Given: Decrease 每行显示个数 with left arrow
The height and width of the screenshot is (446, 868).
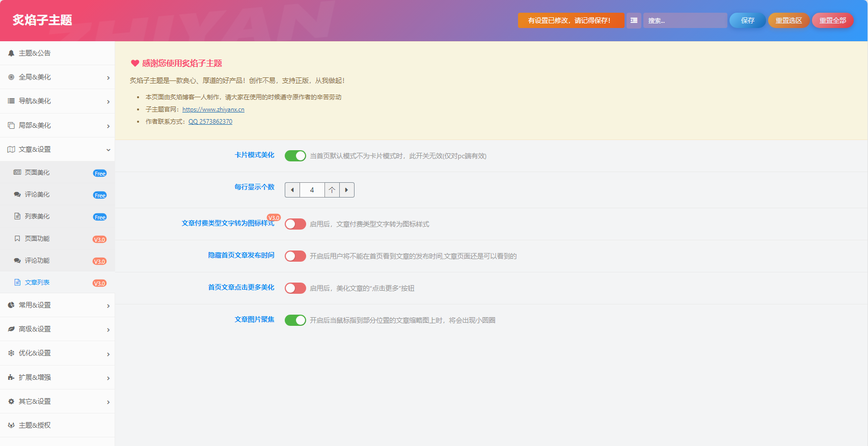Looking at the screenshot, I should click(x=292, y=190).
